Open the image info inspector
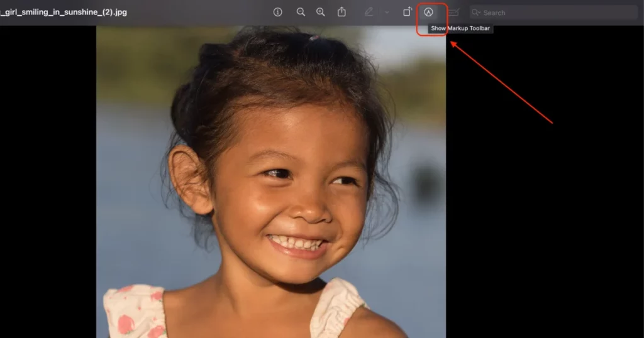The height and width of the screenshot is (338, 644). click(277, 13)
